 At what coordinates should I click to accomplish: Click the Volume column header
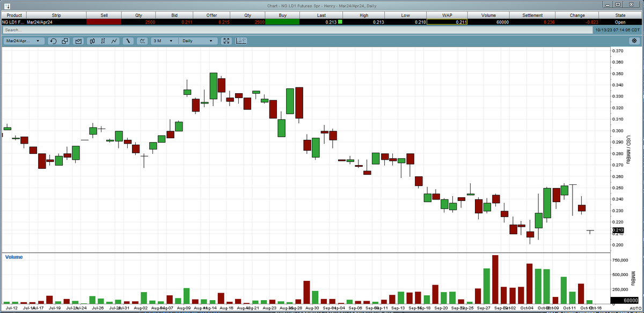tap(489, 16)
